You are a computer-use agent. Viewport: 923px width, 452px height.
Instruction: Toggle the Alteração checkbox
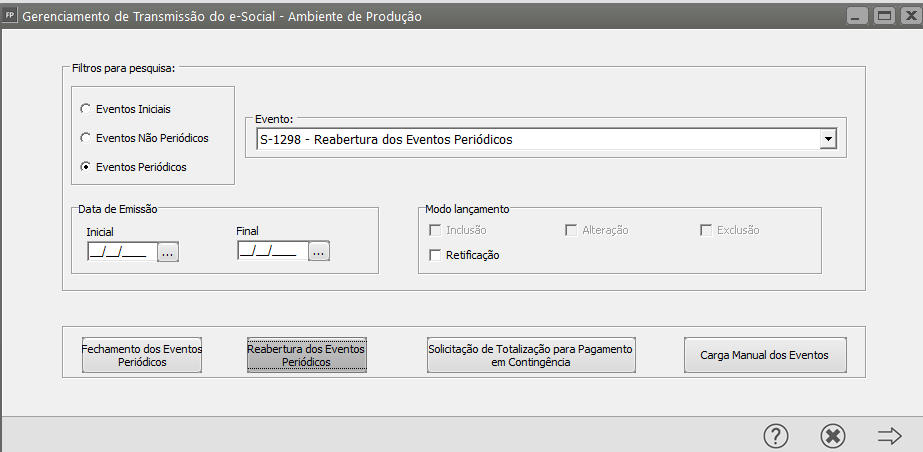571,230
